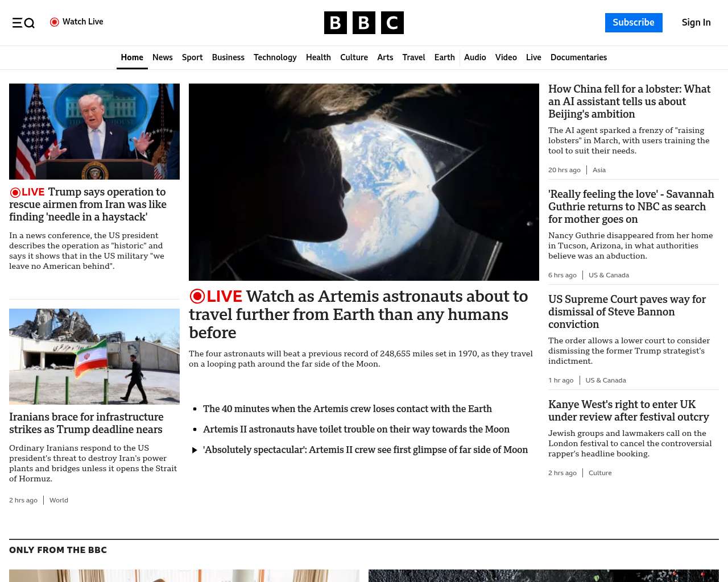Open the menu and search icon
728x582 pixels.
coord(23,23)
